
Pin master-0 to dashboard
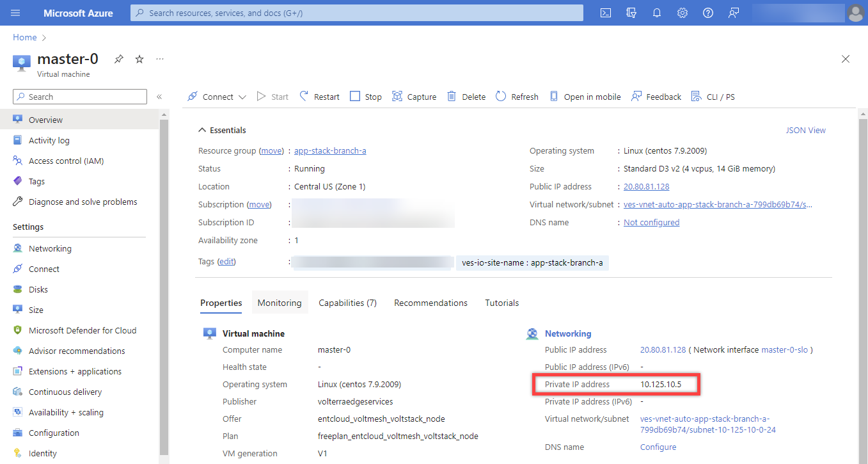[119, 59]
